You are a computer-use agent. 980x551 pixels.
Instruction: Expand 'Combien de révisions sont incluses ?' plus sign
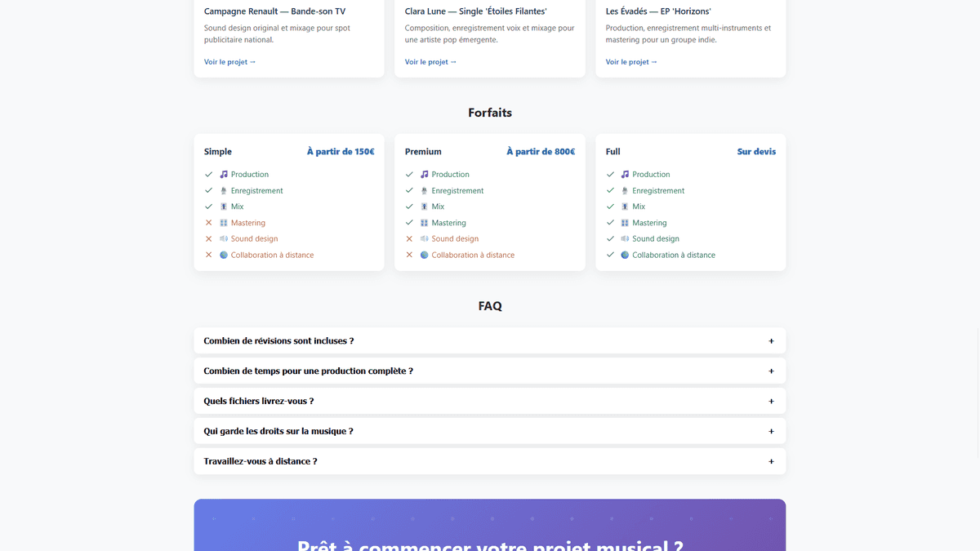tap(771, 341)
